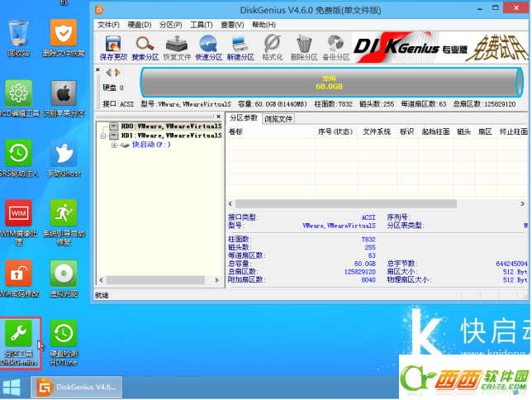Open the View (查看) menu
The width and height of the screenshot is (532, 400).
pos(232,25)
